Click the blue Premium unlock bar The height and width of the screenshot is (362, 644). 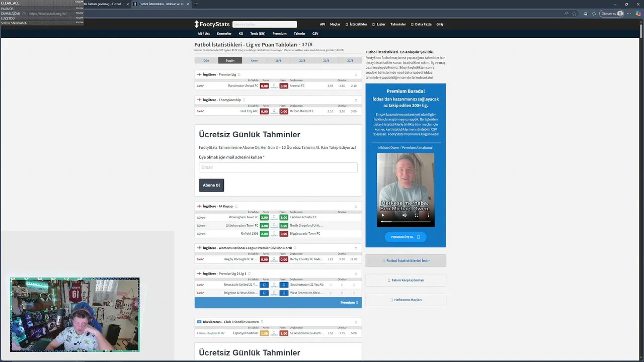[x=278, y=302]
